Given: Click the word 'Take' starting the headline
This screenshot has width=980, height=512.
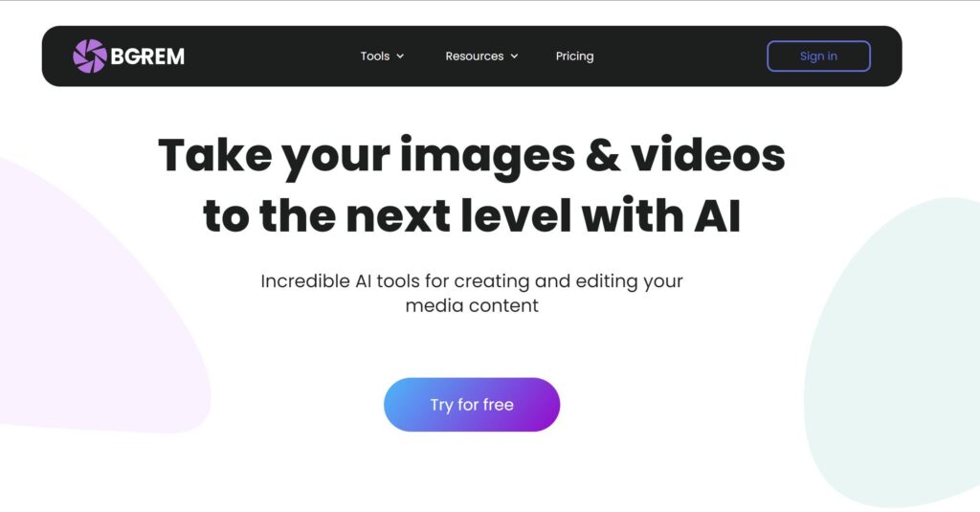Looking at the screenshot, I should (215, 155).
